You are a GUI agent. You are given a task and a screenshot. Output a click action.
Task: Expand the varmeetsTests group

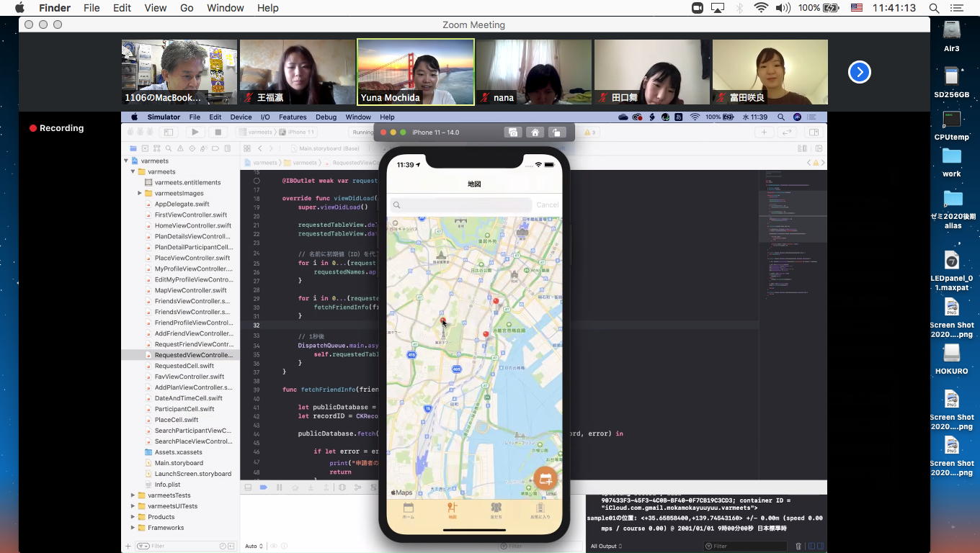[x=133, y=495]
